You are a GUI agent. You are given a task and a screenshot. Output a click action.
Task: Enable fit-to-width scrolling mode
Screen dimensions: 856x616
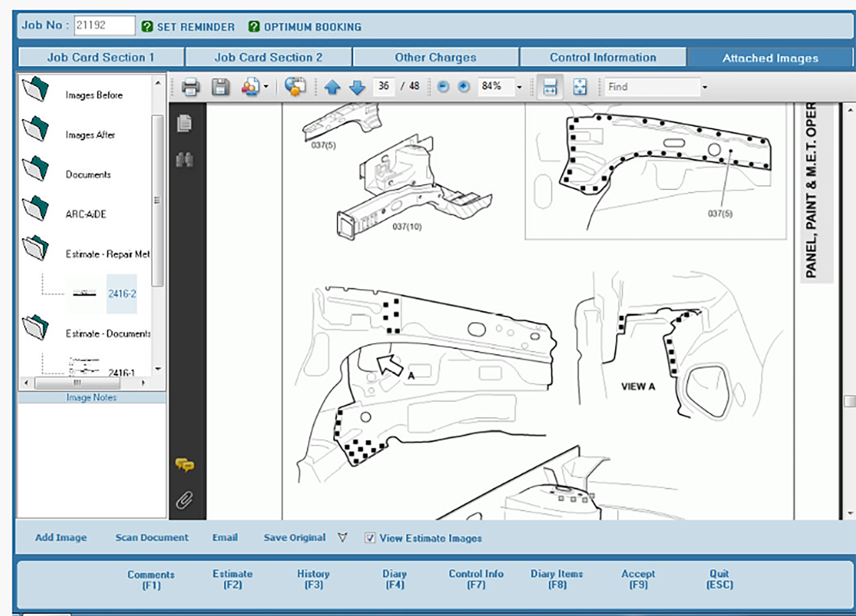pos(550,87)
